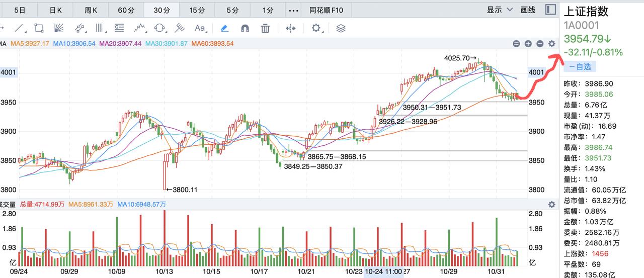Click the 3865.75—3868.15 gap label
This screenshot has height=278, width=644.
point(337,156)
